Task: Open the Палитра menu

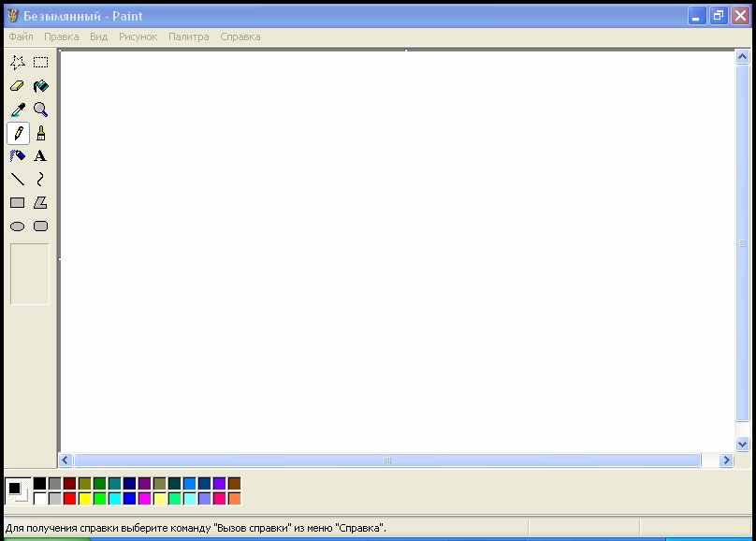Action: 188,37
